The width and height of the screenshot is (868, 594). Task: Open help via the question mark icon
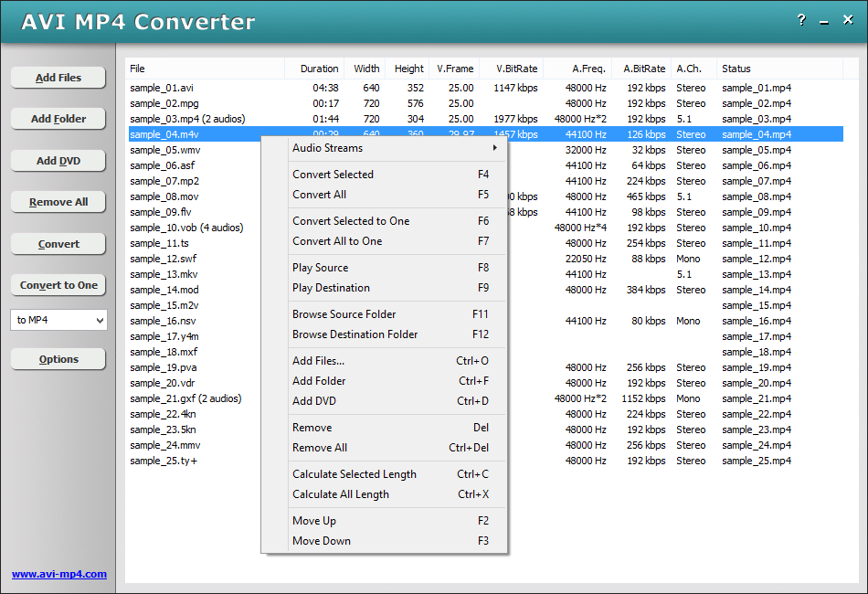click(801, 19)
